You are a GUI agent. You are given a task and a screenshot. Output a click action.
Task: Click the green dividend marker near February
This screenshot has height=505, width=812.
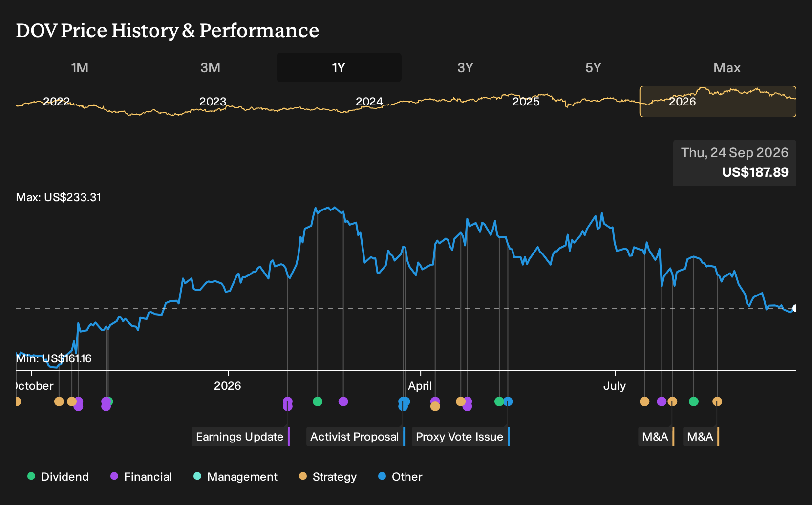pyautogui.click(x=318, y=401)
